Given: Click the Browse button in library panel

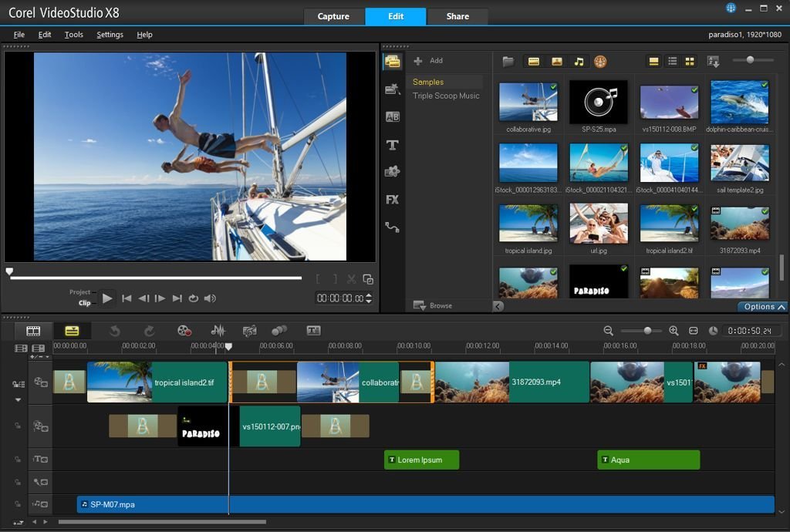Looking at the screenshot, I should (435, 305).
